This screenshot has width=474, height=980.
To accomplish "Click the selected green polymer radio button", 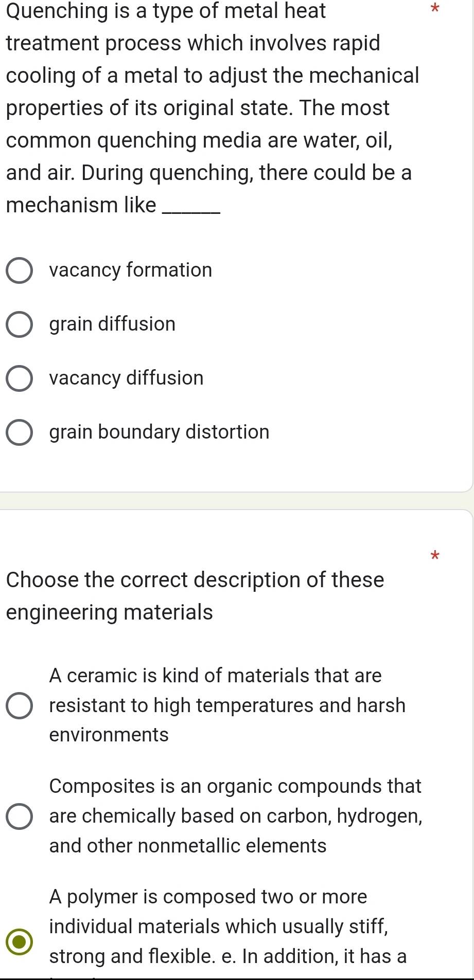I will coord(20,941).
